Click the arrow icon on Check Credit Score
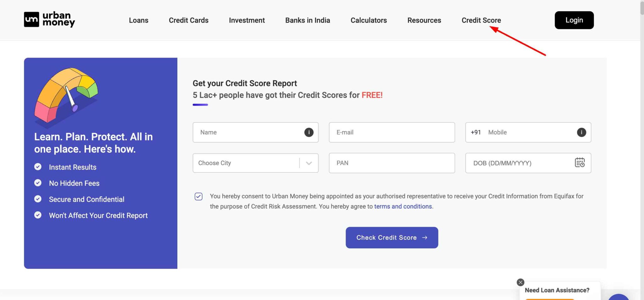 coord(425,238)
